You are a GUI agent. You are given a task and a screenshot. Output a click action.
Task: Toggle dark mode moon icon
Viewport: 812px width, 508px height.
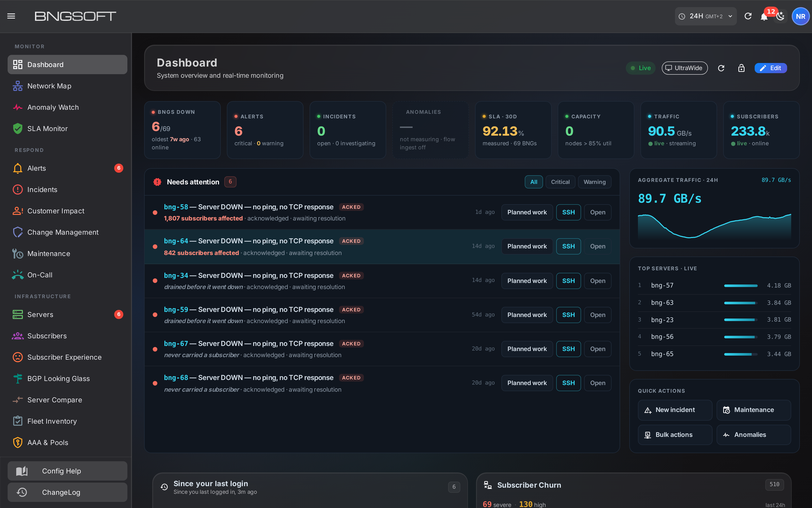(780, 17)
